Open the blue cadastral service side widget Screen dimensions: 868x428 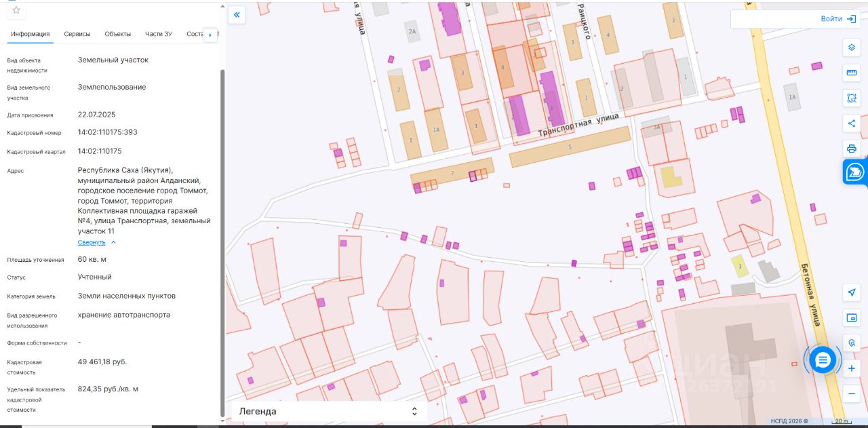tap(855, 172)
